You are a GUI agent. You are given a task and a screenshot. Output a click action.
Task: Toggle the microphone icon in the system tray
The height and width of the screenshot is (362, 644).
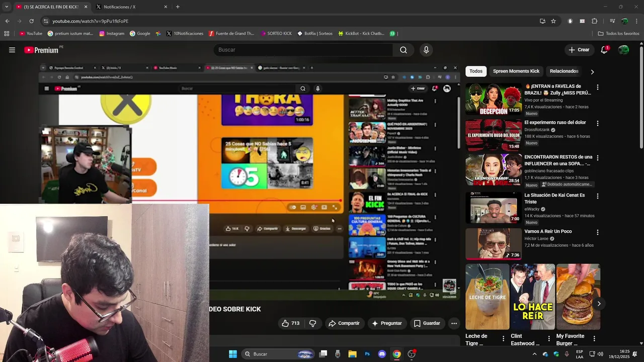click(x=567, y=354)
